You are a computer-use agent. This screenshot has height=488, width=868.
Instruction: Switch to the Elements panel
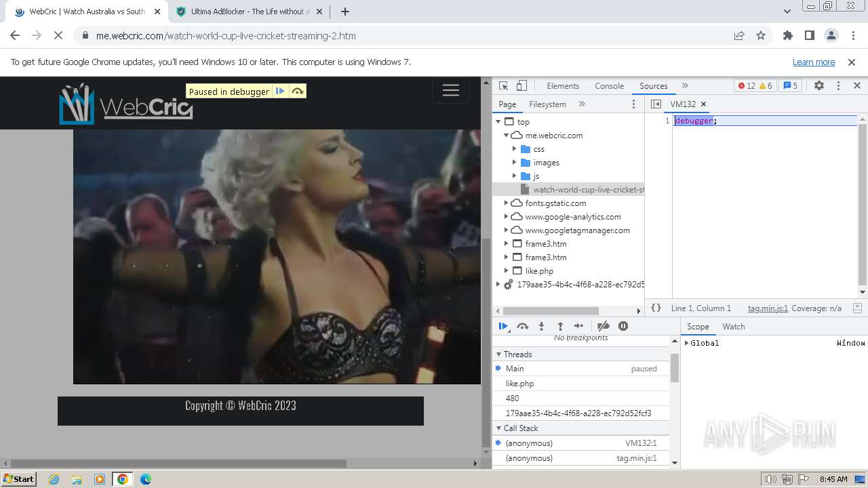563,86
